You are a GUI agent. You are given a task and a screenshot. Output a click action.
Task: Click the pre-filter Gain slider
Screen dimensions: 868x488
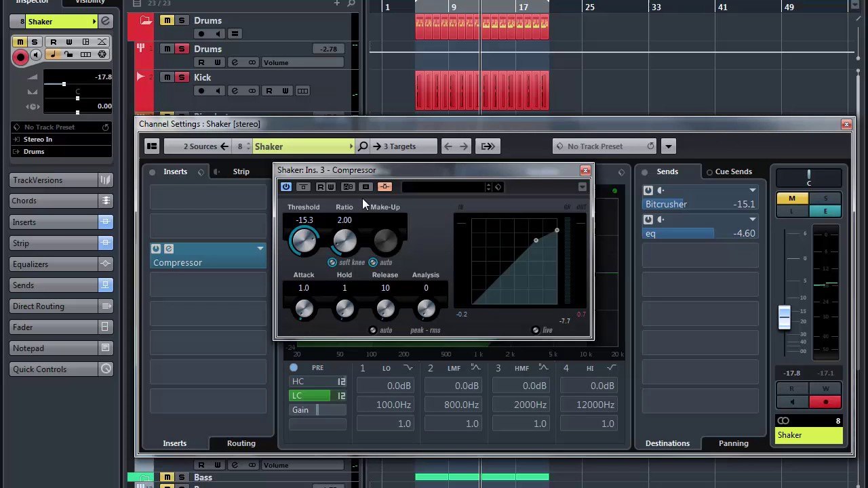tap(318, 410)
